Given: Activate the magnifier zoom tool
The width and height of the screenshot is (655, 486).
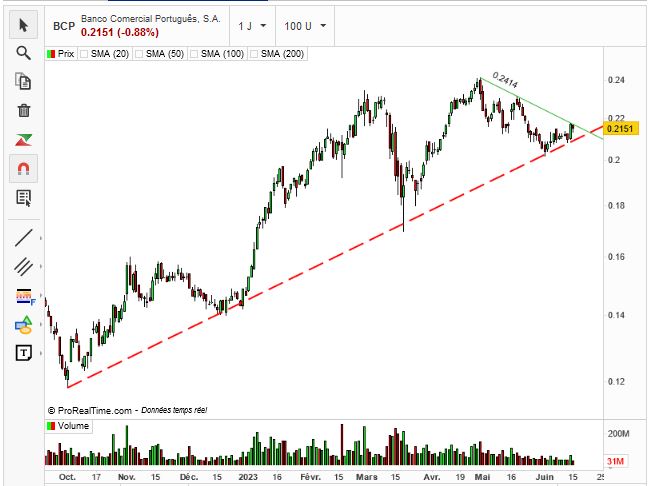Looking at the screenshot, I should pyautogui.click(x=23, y=53).
